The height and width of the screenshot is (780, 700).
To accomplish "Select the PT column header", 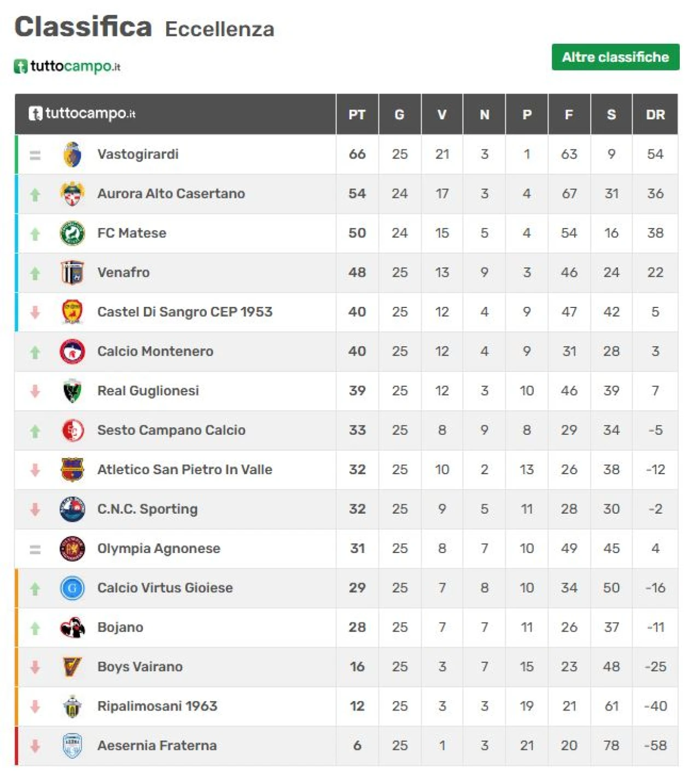I will pos(357,114).
